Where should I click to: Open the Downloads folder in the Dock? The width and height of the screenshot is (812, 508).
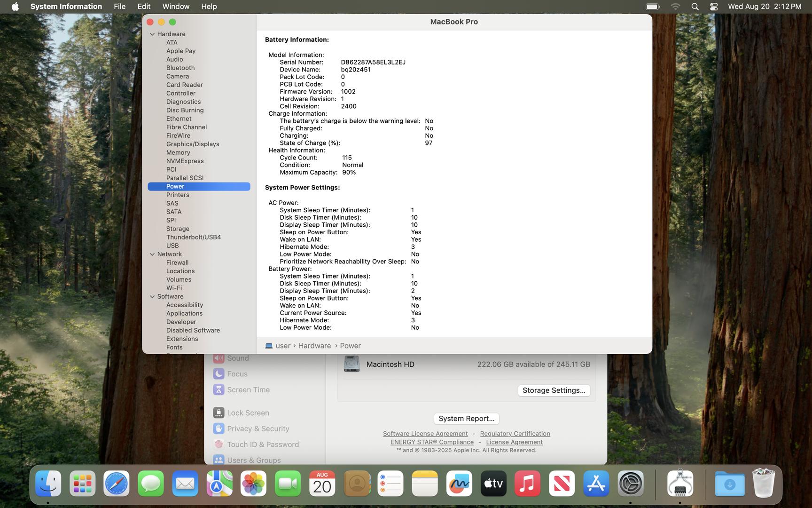(730, 484)
